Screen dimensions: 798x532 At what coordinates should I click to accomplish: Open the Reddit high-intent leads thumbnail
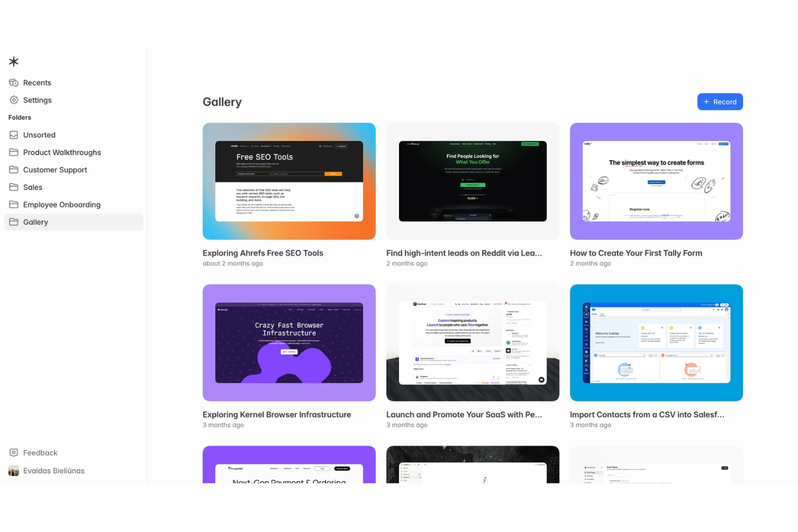(x=472, y=181)
